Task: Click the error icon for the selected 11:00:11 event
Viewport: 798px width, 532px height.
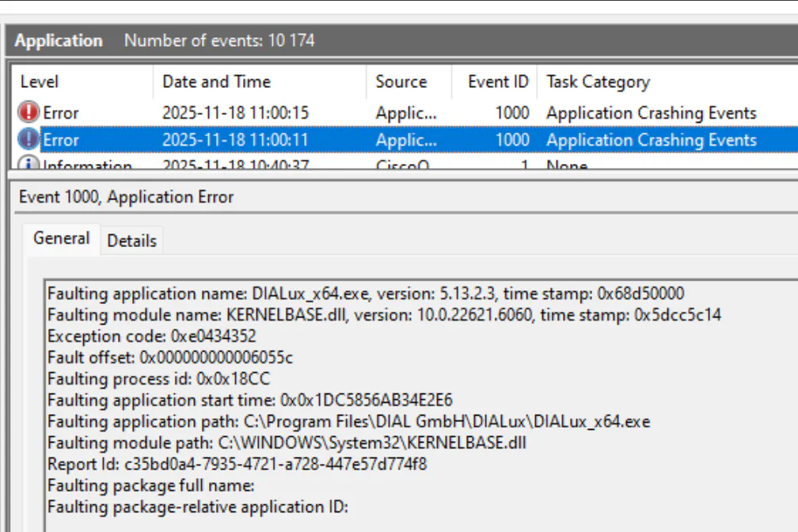Action: click(x=28, y=139)
